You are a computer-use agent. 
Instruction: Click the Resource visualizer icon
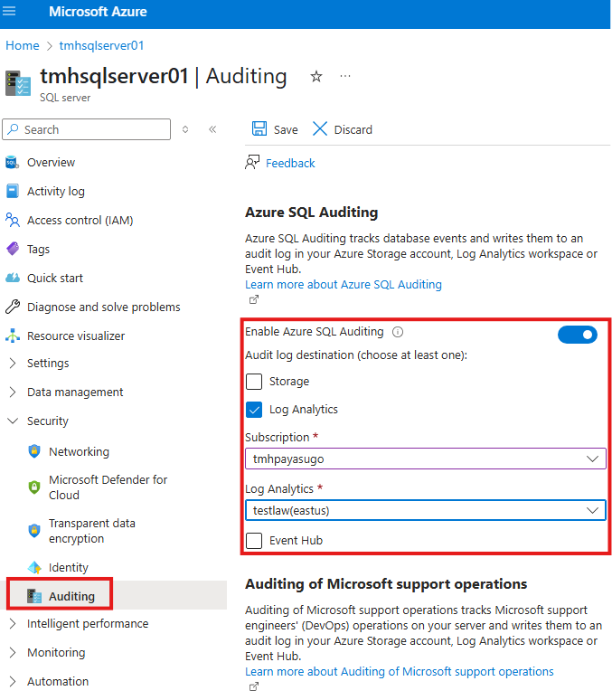coord(13,336)
